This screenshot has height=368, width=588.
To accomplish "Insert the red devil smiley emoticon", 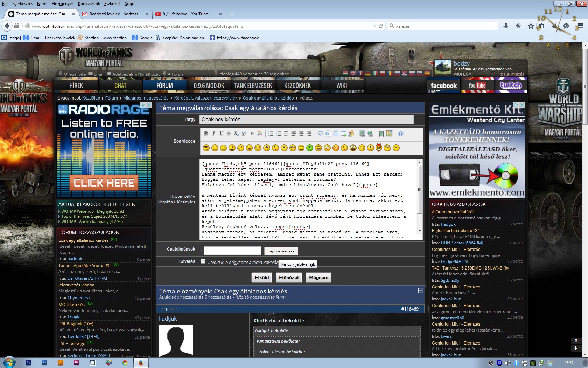I will 379,148.
